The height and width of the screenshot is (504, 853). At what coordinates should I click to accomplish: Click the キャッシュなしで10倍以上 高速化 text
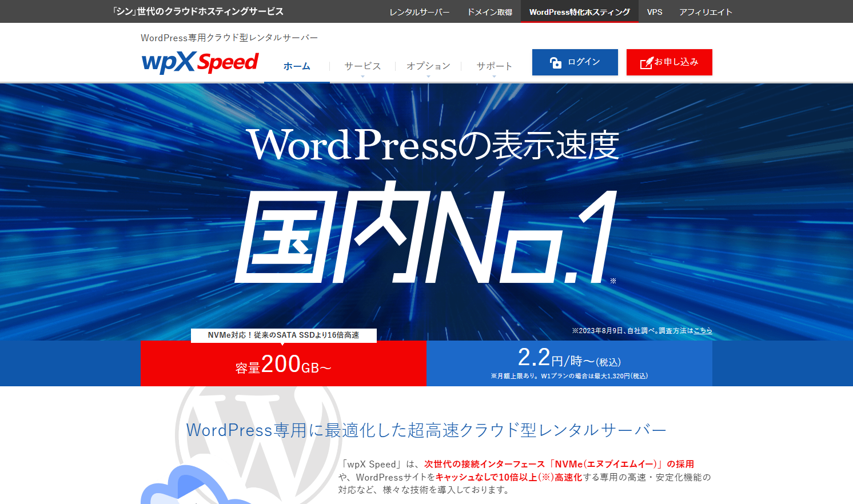(509, 477)
